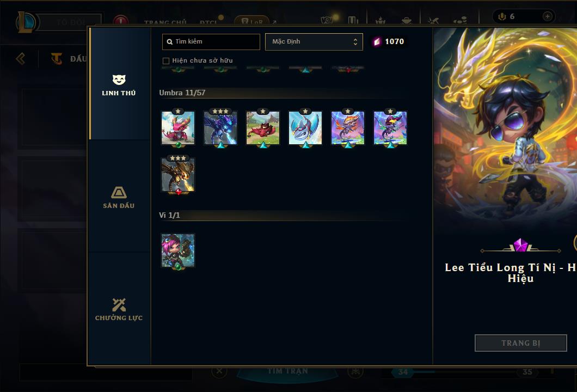The height and width of the screenshot is (392, 577).
Task: Switch to the Sàn Đấu arena tab
Action: [x=119, y=197]
